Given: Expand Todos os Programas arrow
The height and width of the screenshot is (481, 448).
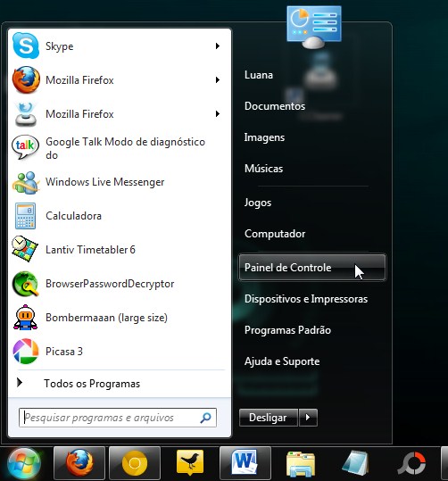Looking at the screenshot, I should [20, 383].
